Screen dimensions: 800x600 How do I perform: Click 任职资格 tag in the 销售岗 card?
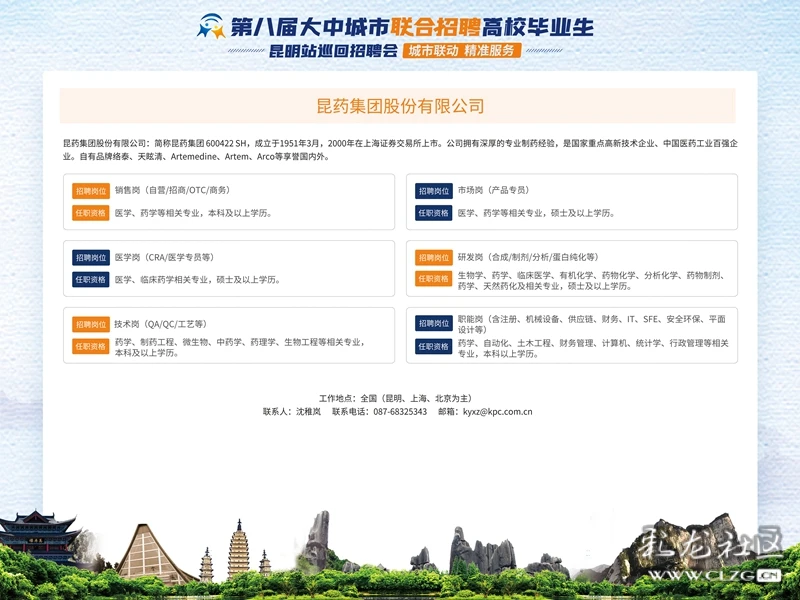click(91, 213)
